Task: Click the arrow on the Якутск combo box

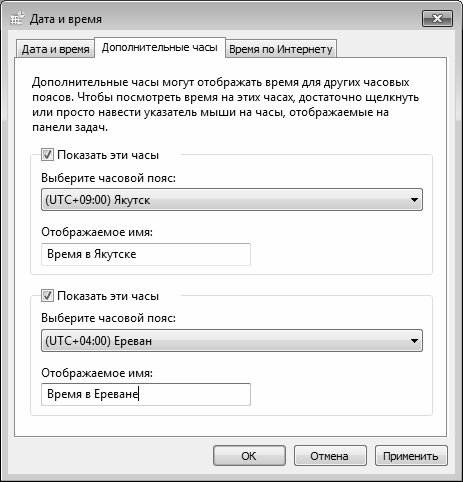Action: [x=414, y=200]
